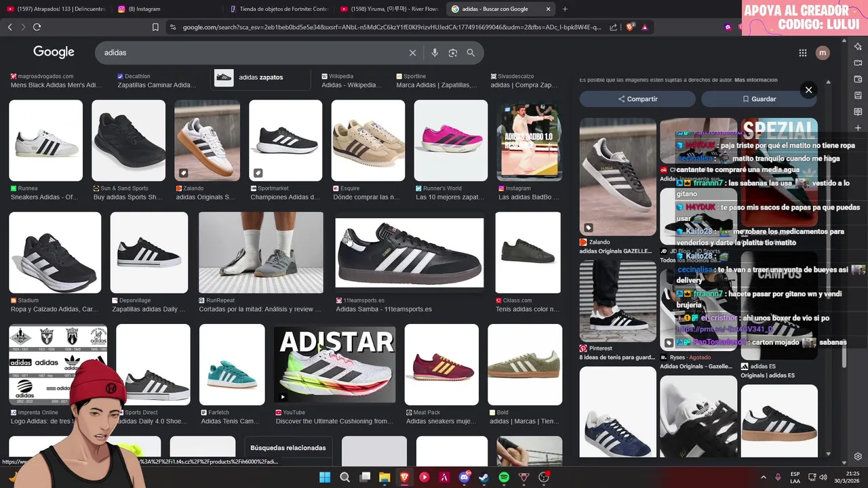Open File Explorer from the taskbar
Image resolution: width=868 pixels, height=488 pixels.
click(x=384, y=477)
